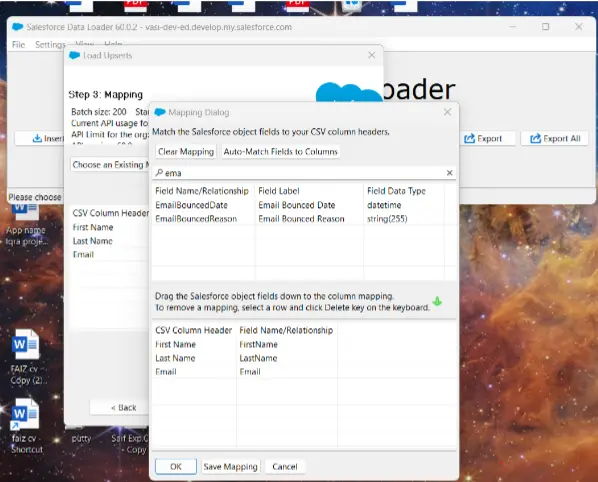Image resolution: width=598 pixels, height=482 pixels.
Task: Click the datetime data type cell
Action: tap(384, 205)
